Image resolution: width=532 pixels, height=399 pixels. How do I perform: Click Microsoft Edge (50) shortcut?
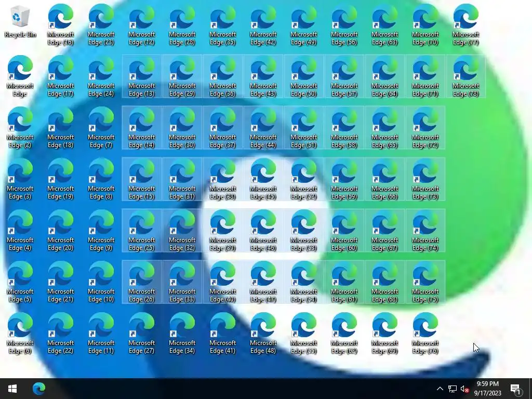(303, 76)
